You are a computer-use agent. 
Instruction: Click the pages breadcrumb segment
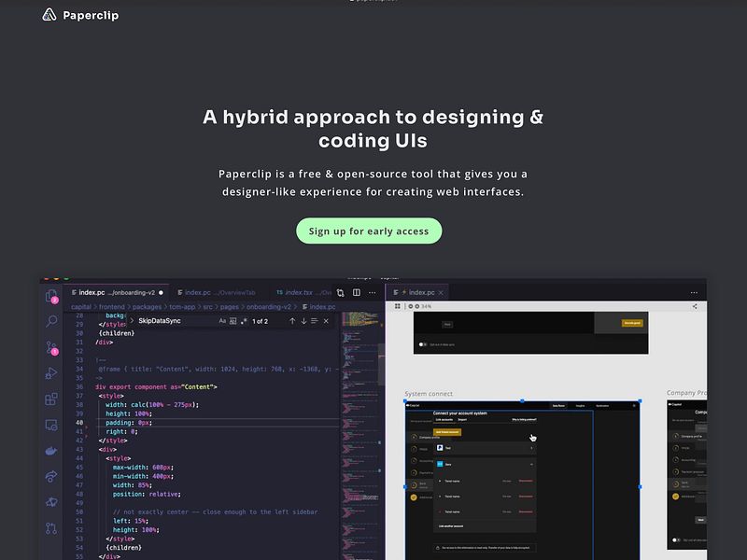click(229, 307)
